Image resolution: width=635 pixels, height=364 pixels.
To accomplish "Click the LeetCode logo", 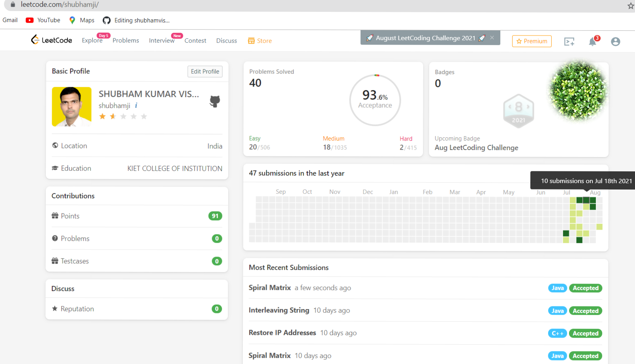I will point(51,40).
